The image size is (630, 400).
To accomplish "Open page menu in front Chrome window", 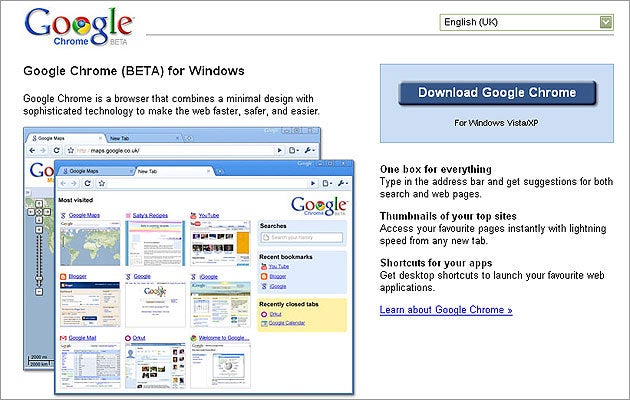I will [x=327, y=183].
